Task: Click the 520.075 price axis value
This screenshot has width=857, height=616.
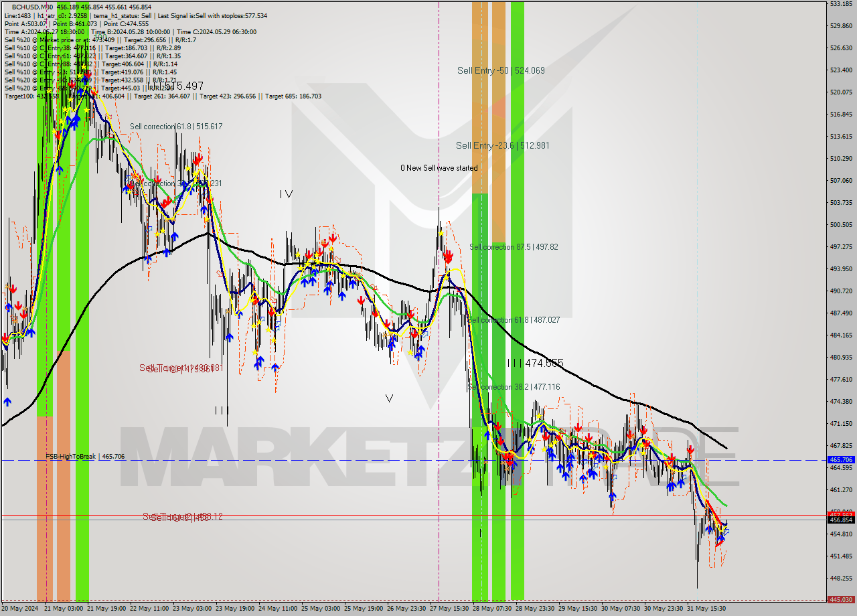Action: pyautogui.click(x=841, y=92)
